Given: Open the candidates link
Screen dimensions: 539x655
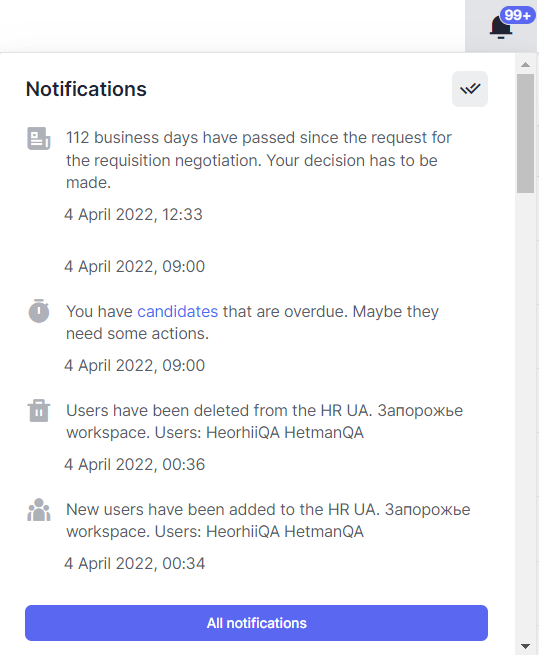Looking at the screenshot, I should (178, 312).
